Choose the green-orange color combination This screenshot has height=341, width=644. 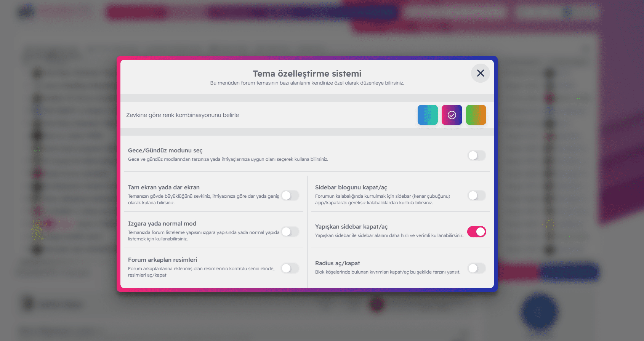click(476, 115)
